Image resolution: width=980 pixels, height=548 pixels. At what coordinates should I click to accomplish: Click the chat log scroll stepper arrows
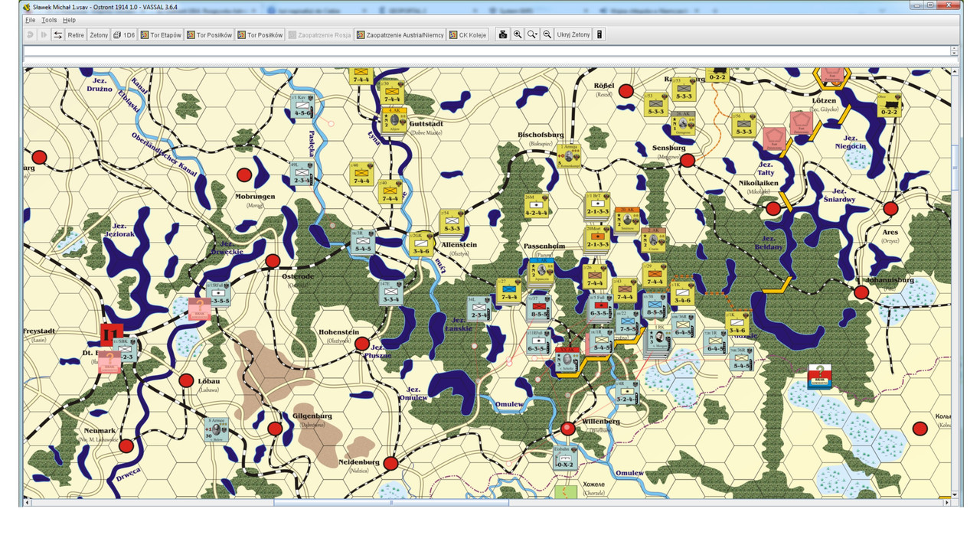click(x=954, y=51)
